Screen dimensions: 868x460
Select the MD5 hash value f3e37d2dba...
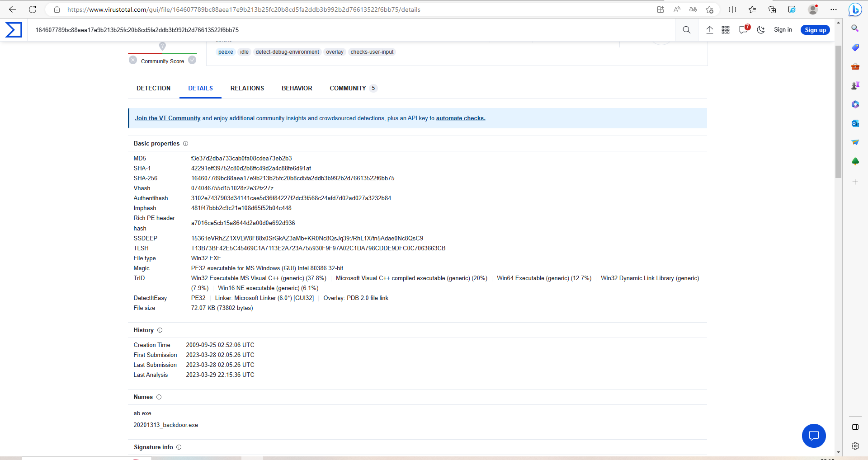tap(241, 159)
